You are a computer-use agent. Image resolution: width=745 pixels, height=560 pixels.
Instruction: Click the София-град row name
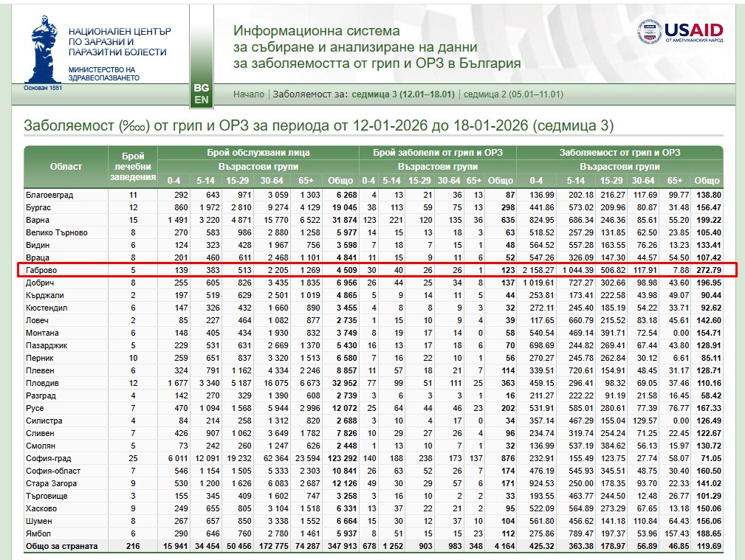point(49,458)
